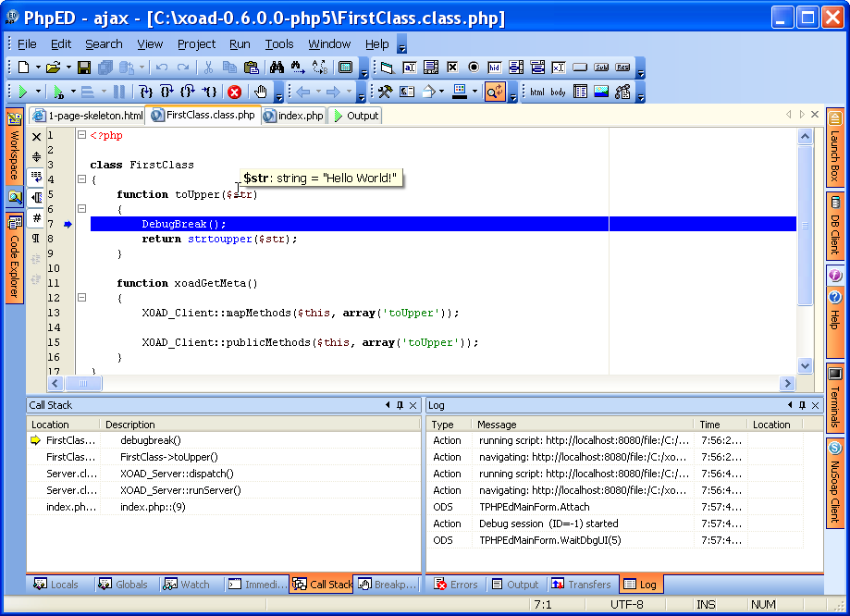Start debugging with the green D arrow icon
This screenshot has height=616, width=850.
tap(58, 92)
